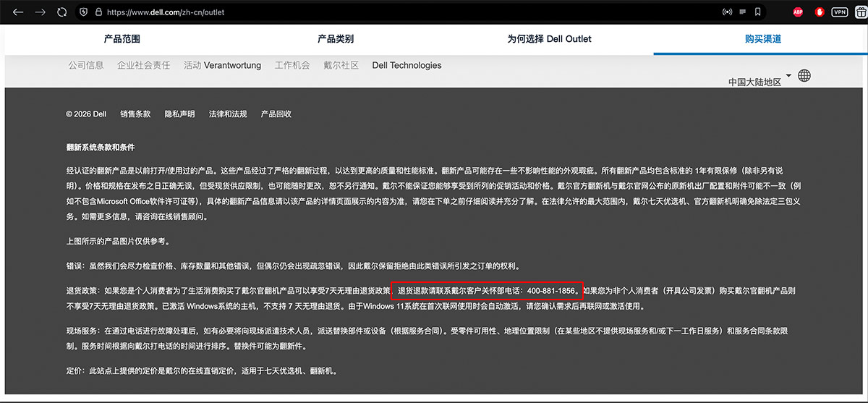The image size is (868, 403).
Task: Open the 产品回收 recycling link
Action: 276,114
